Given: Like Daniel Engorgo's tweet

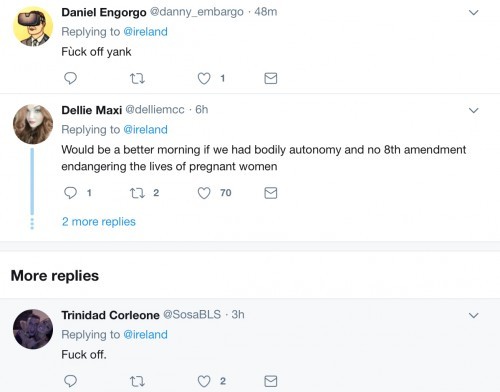Looking at the screenshot, I should point(204,79).
